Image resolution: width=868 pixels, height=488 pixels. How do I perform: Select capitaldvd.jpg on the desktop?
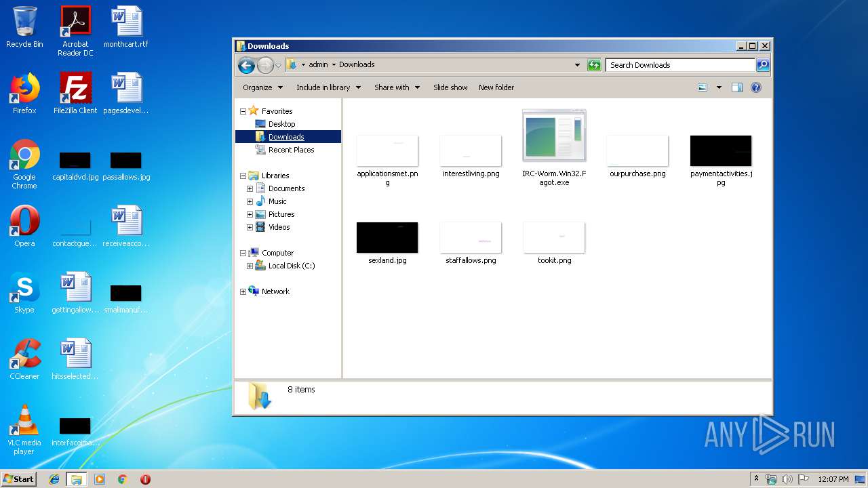(75, 167)
